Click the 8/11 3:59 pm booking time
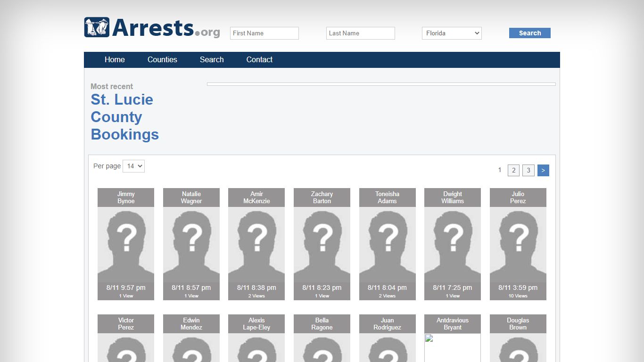The image size is (644, 362). point(518,288)
